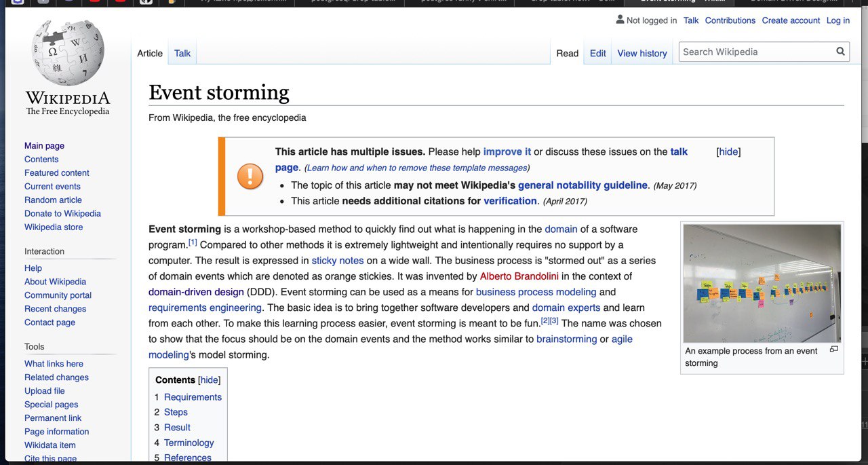The image size is (868, 465).
Task: Open the Contributions link
Action: (x=730, y=20)
